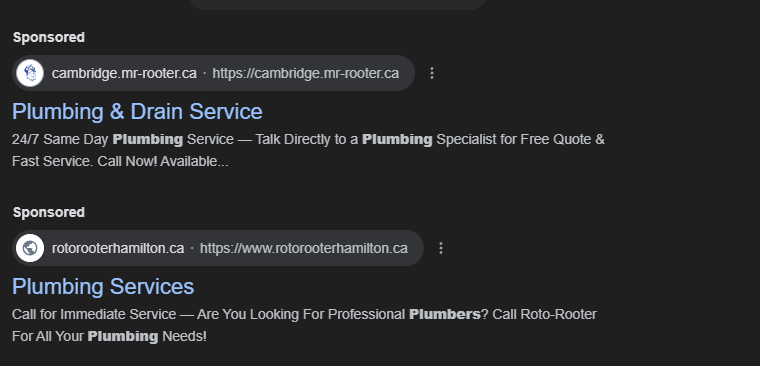Click the 'Fast Service. Call Now! Available...' line
This screenshot has width=760, height=366.
120,161
